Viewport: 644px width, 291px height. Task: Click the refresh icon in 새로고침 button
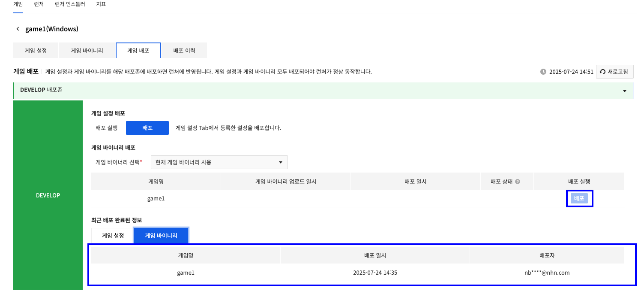[x=602, y=72]
